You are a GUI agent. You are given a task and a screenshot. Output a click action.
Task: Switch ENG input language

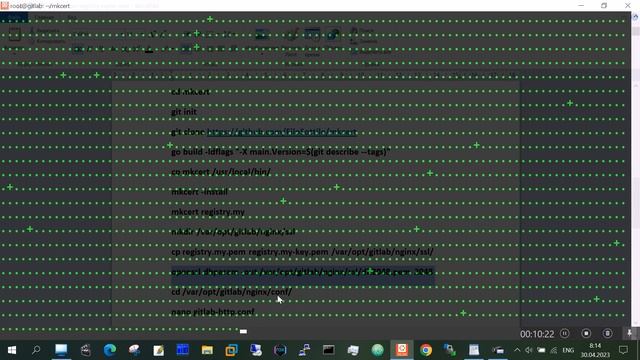pos(568,350)
